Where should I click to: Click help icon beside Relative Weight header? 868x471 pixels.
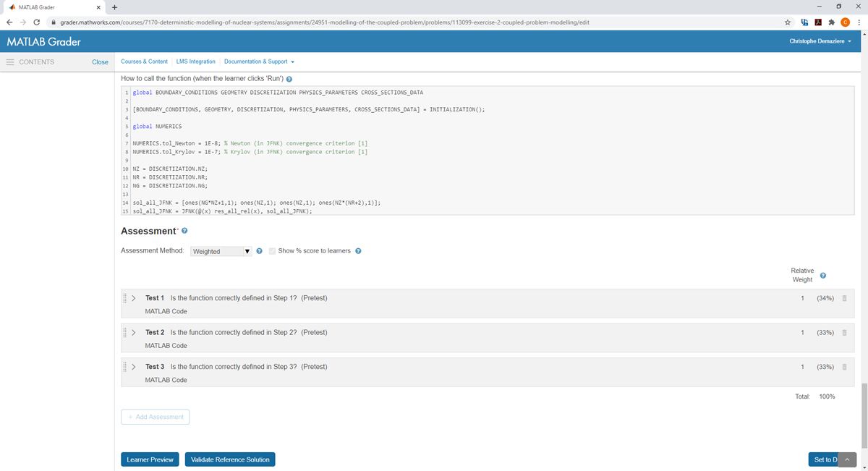822,275
